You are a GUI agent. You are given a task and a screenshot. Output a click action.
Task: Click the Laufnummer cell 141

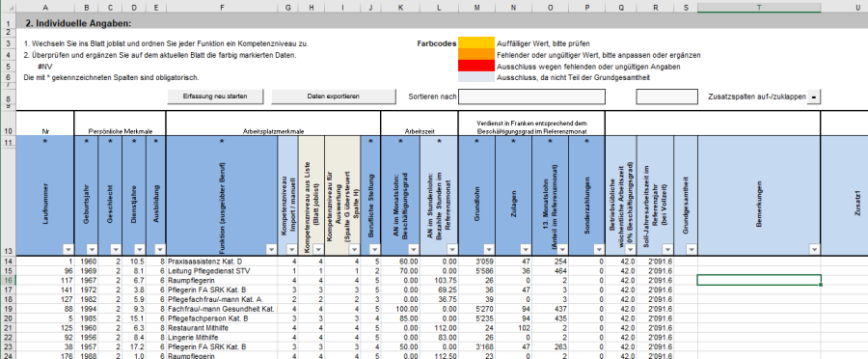click(44, 290)
